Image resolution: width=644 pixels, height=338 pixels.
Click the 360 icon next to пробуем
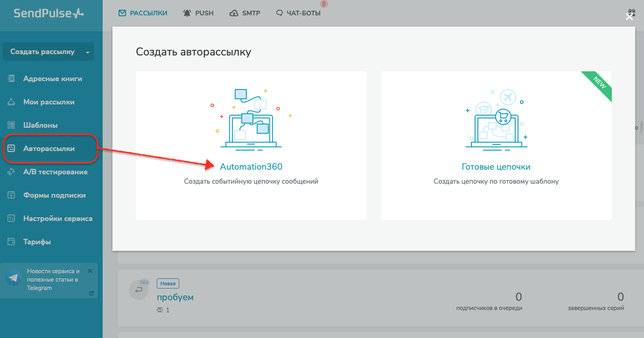[139, 290]
